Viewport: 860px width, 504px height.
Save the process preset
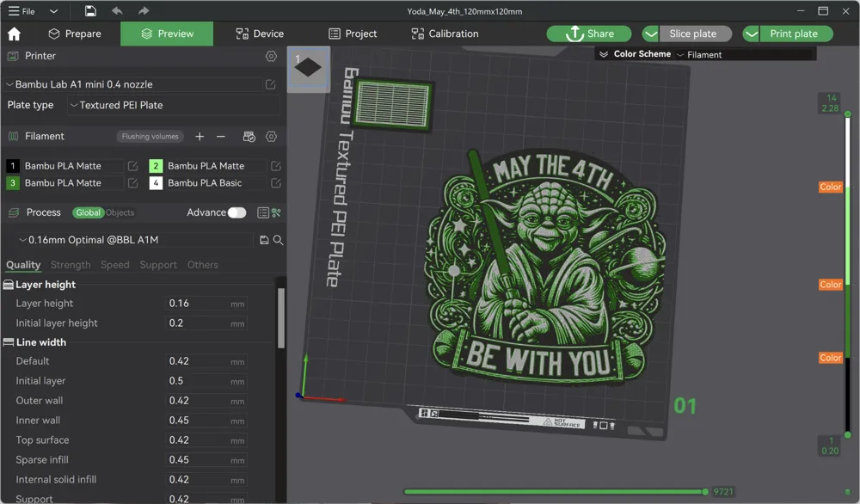pyautogui.click(x=264, y=240)
